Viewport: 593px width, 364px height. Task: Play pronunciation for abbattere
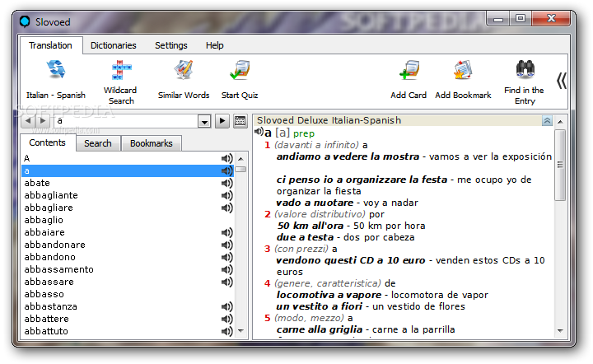coord(227,319)
